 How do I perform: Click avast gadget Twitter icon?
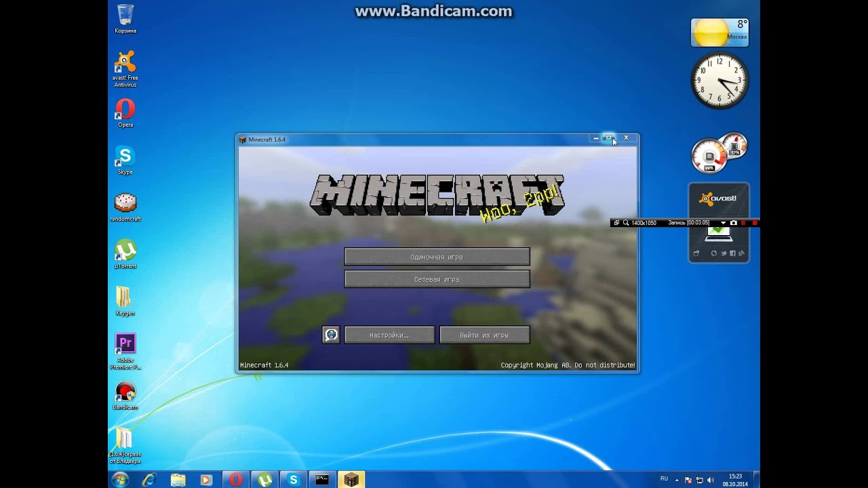pyautogui.click(x=724, y=253)
